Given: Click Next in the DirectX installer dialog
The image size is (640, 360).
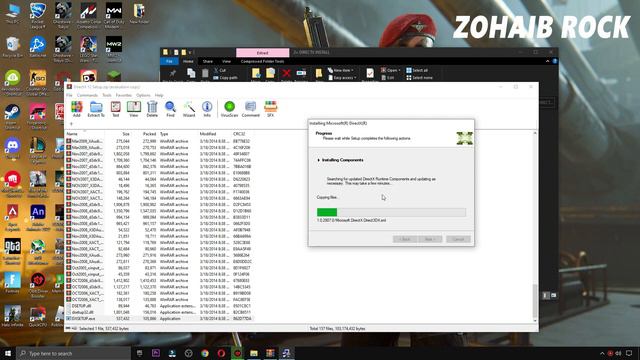Looking at the screenshot, I should point(430,239).
